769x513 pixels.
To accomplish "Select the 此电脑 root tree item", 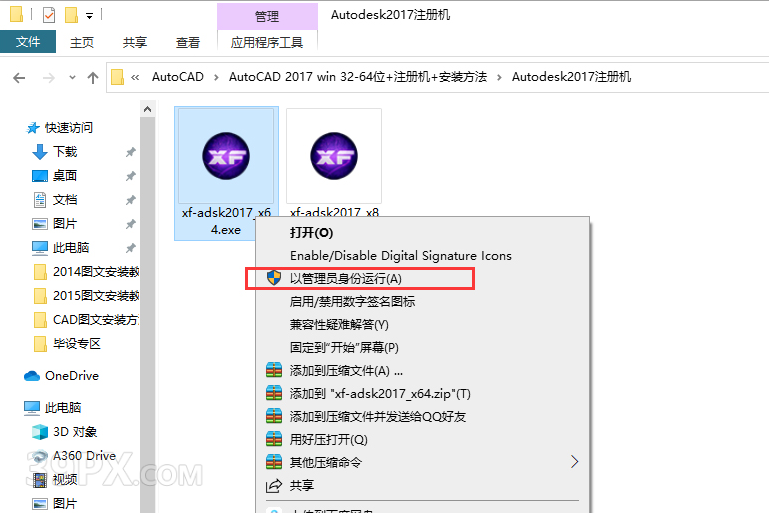I will (63, 408).
